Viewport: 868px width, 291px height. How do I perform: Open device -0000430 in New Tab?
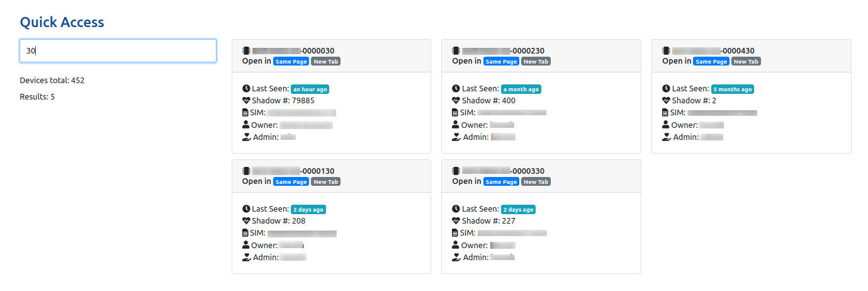coord(746,62)
